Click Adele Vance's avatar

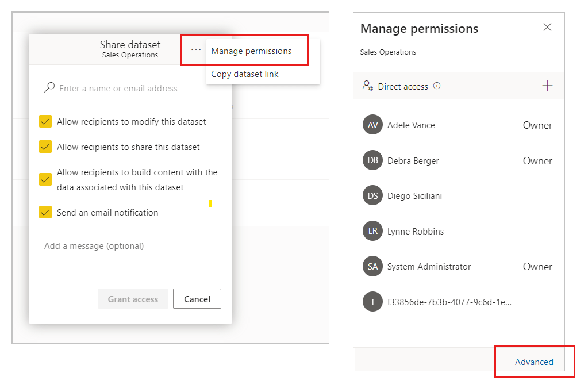point(372,125)
